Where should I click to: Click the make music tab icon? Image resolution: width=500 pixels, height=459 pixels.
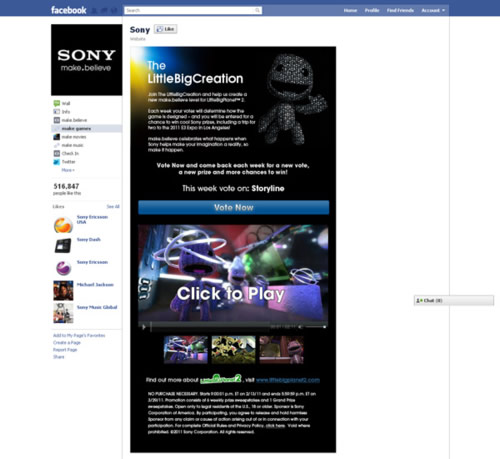click(57, 145)
